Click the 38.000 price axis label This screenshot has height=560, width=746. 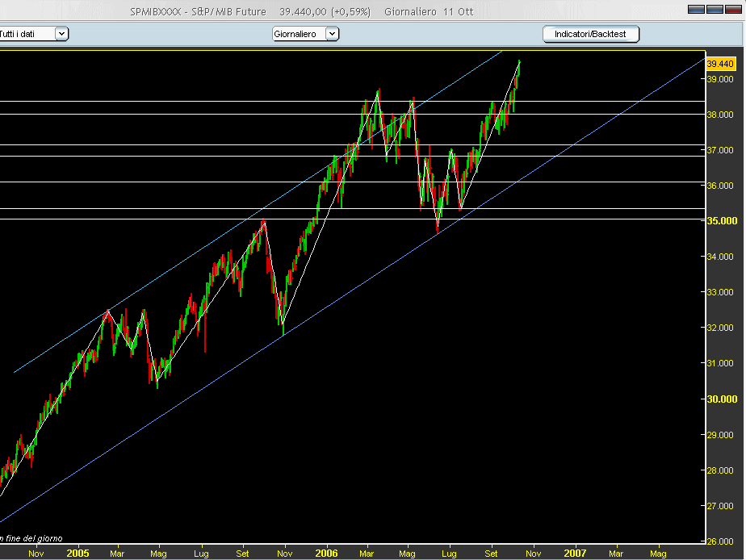click(720, 115)
